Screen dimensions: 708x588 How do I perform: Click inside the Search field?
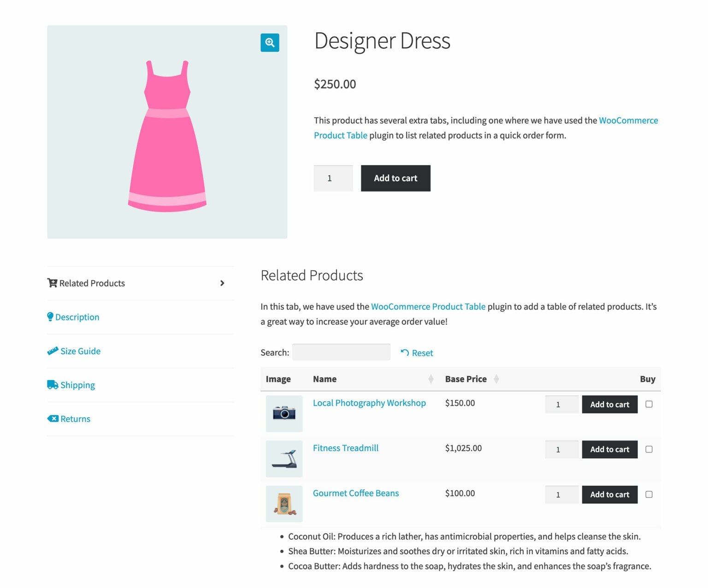click(x=341, y=352)
